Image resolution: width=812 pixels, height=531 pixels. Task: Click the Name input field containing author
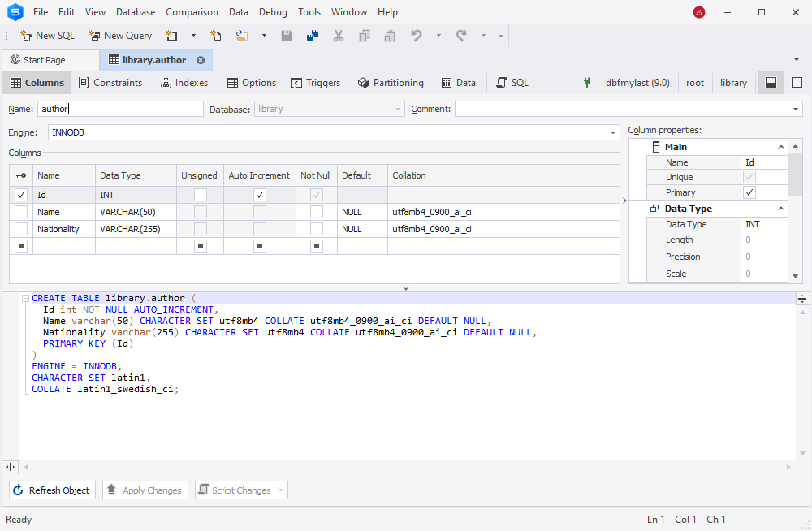[x=120, y=108]
